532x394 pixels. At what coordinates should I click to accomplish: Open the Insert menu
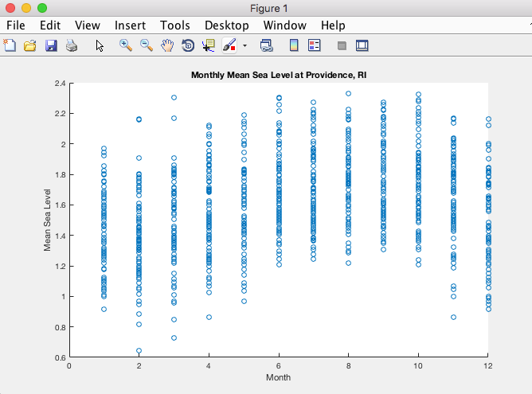130,25
